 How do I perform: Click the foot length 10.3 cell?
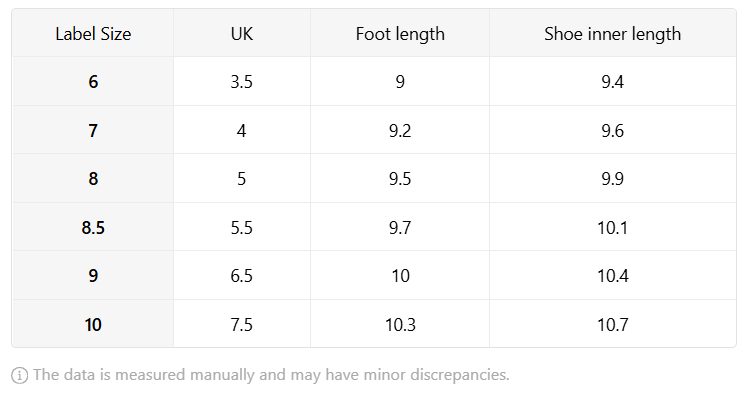tap(400, 324)
